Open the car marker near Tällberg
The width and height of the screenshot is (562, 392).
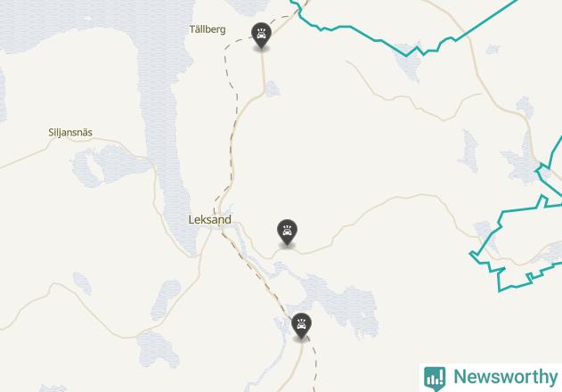(x=261, y=35)
